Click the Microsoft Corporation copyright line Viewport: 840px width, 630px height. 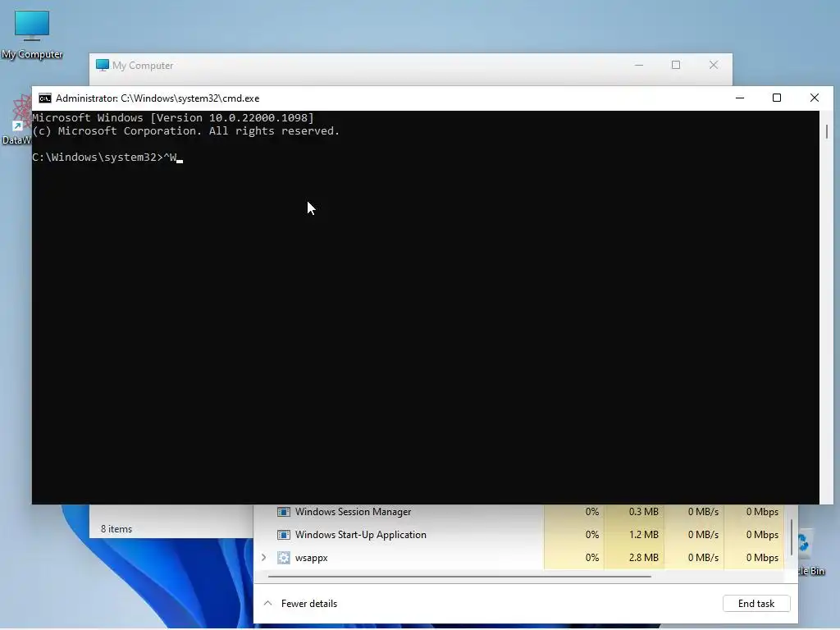pyautogui.click(x=186, y=131)
